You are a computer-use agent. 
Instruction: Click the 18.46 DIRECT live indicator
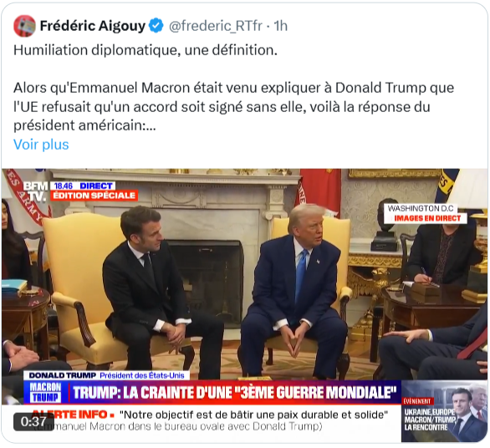(83, 186)
